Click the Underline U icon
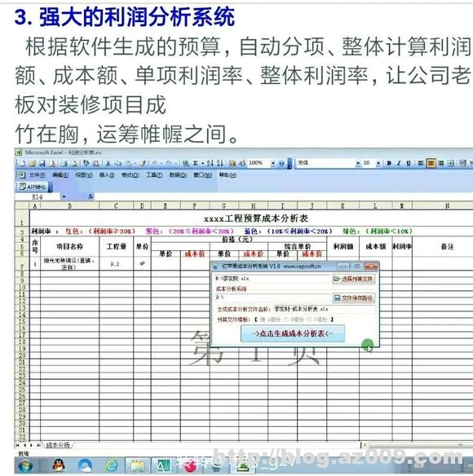473x476 pixels. [x=409, y=163]
